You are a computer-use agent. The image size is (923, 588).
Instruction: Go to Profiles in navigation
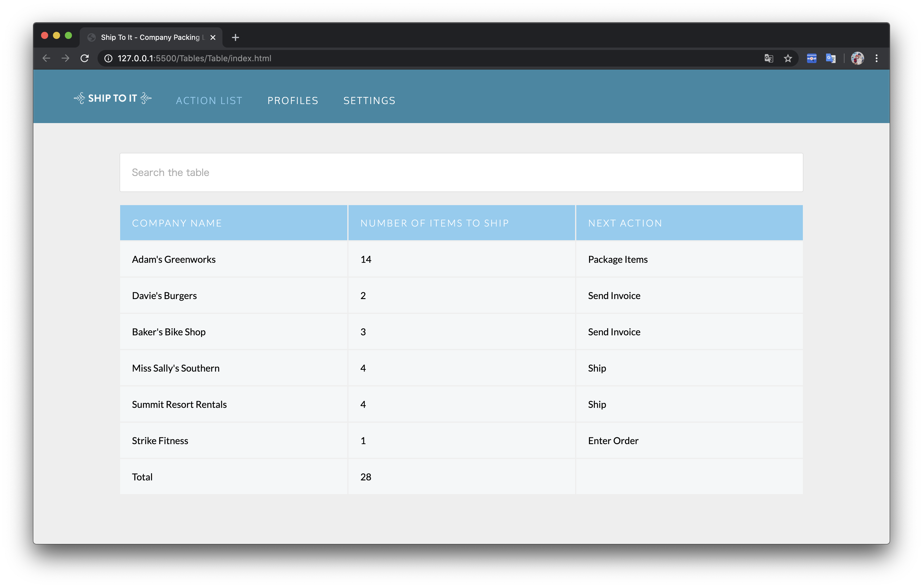pyautogui.click(x=293, y=100)
